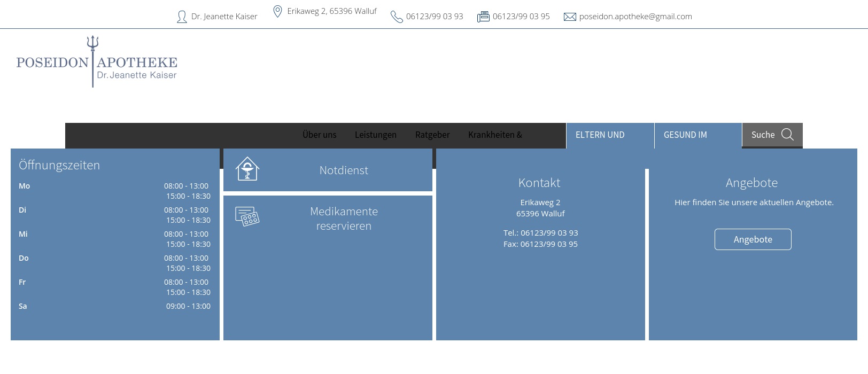Click the header phone number 06123/99 03 93
868x374 pixels.
pos(435,17)
